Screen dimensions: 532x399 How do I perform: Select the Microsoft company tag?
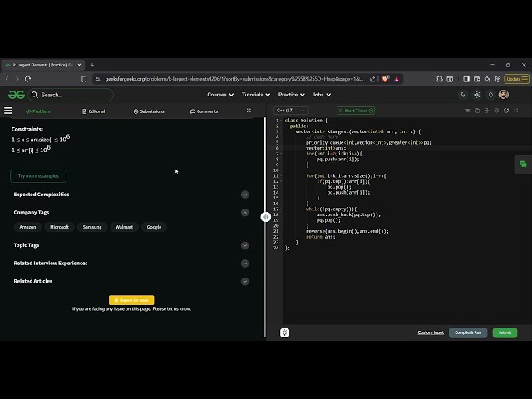click(x=59, y=227)
